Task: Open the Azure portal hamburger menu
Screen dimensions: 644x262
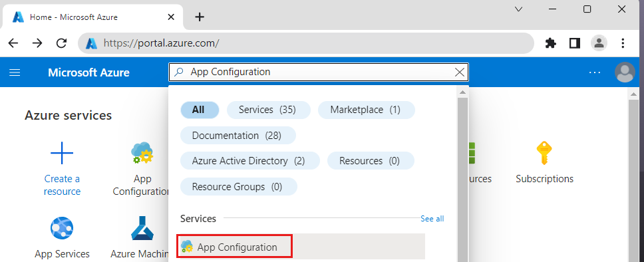Action: (x=15, y=72)
